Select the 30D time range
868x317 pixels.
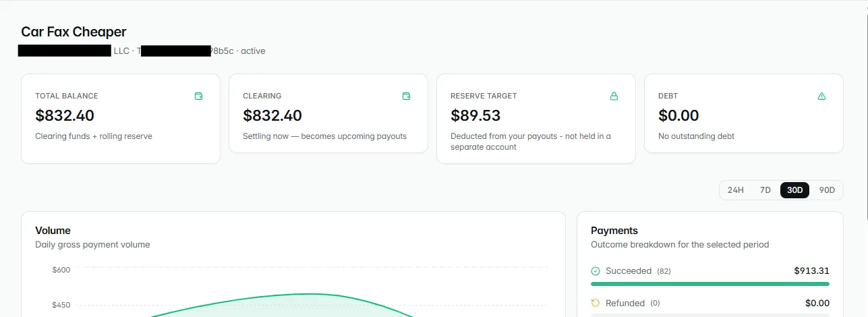coord(795,190)
